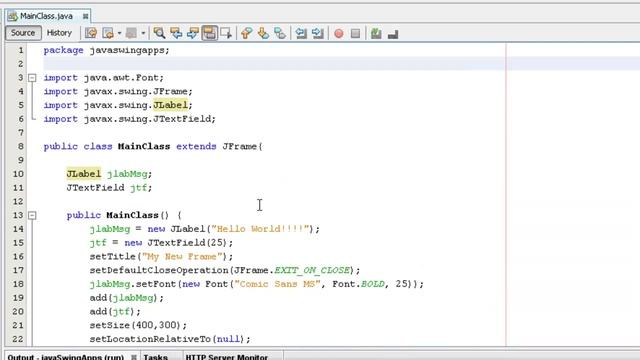The height and width of the screenshot is (360, 640).
Task: Click in 'package javaswingapps;' line
Action: click(x=106, y=50)
